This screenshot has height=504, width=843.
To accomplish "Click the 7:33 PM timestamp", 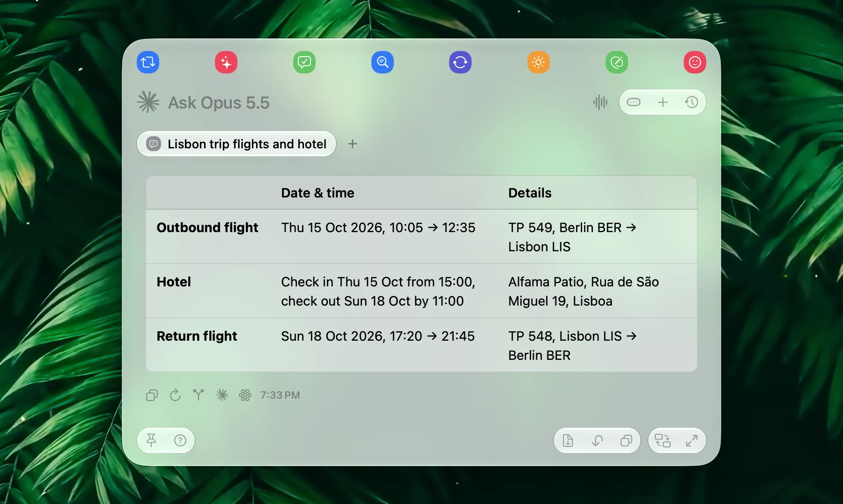I will click(280, 395).
